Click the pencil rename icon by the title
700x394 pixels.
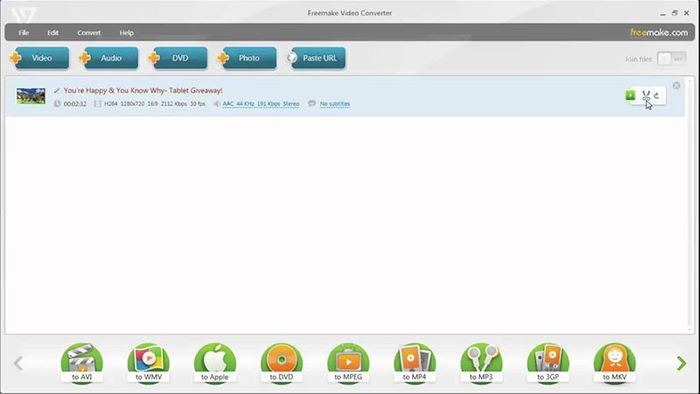[57, 91]
